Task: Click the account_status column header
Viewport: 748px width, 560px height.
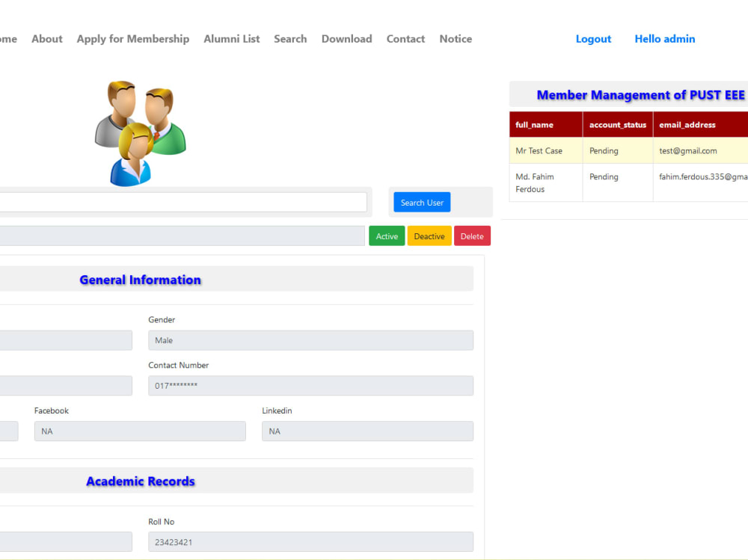Action: [x=618, y=125]
